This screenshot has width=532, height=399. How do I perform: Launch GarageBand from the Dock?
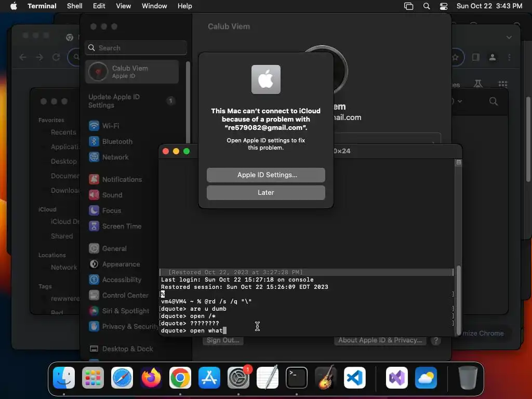[326, 378]
